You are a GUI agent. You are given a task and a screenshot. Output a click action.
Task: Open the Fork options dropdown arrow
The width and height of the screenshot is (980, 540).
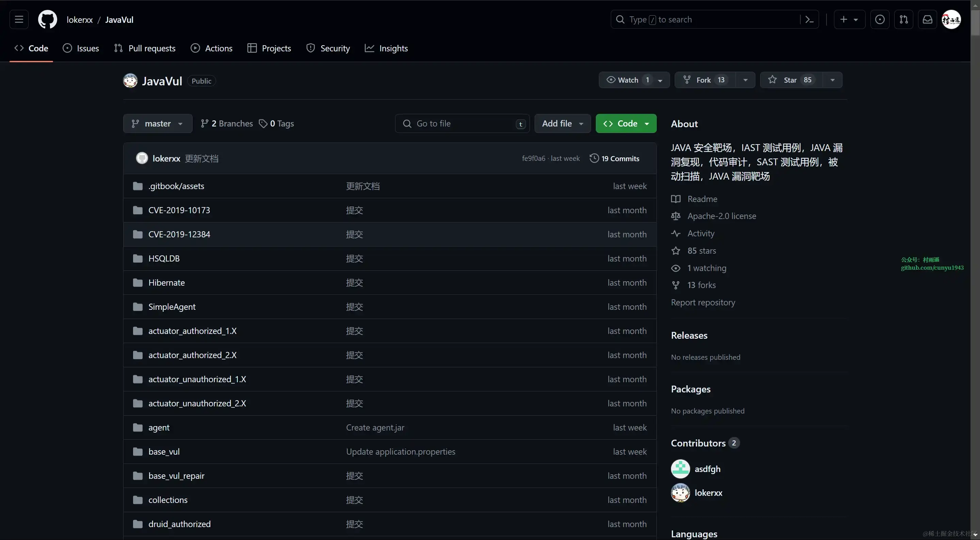pos(745,80)
